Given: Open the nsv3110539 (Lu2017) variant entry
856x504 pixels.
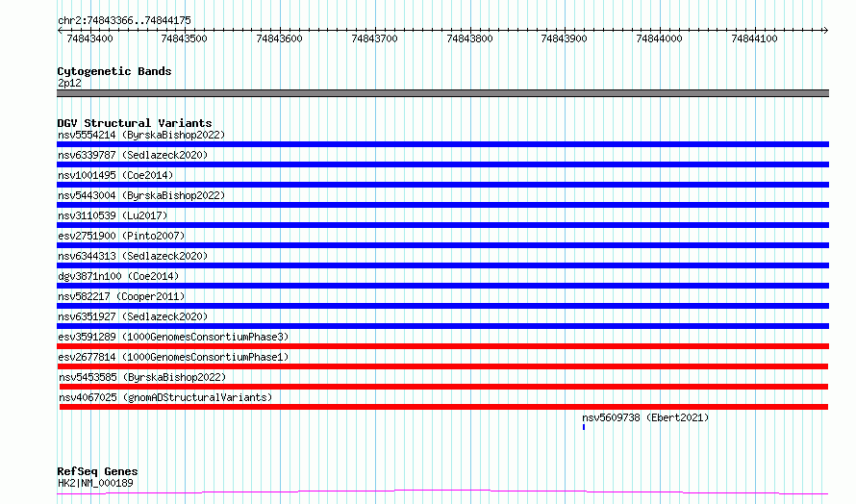Looking at the screenshot, I should pyautogui.click(x=112, y=215).
